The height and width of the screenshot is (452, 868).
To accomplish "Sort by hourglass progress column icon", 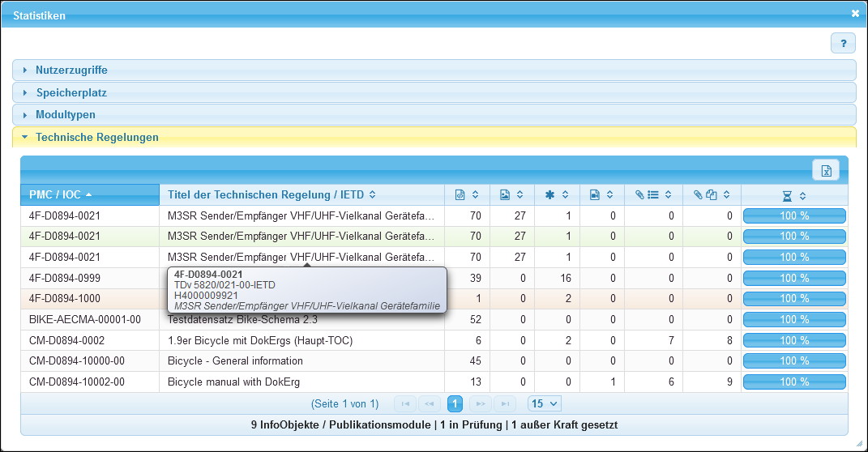I will tap(787, 196).
